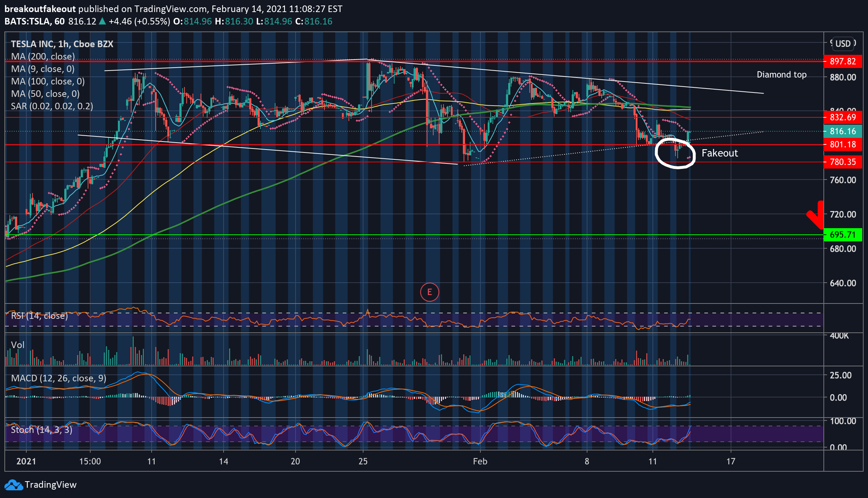
Task: Click the '2021' time axis label
Action: [x=26, y=461]
